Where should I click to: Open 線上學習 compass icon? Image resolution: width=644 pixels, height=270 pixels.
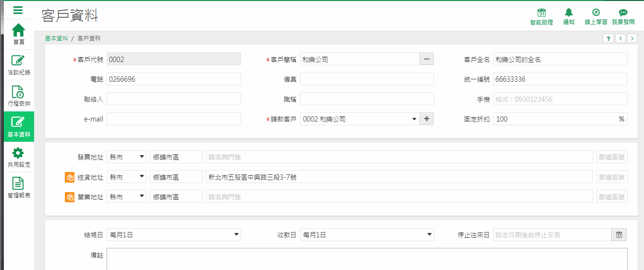tap(595, 16)
